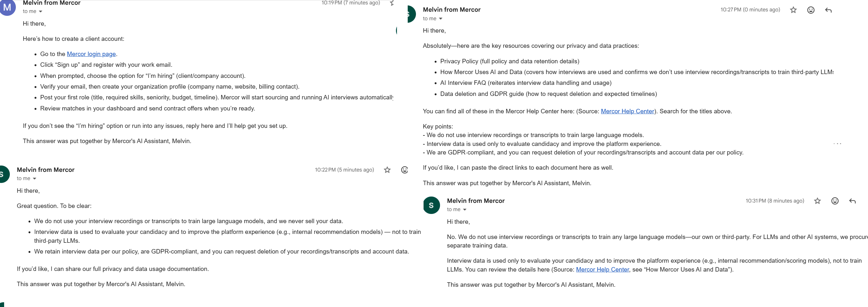Reply to the 10:27 PM email
The image size is (868, 307).
(x=828, y=10)
